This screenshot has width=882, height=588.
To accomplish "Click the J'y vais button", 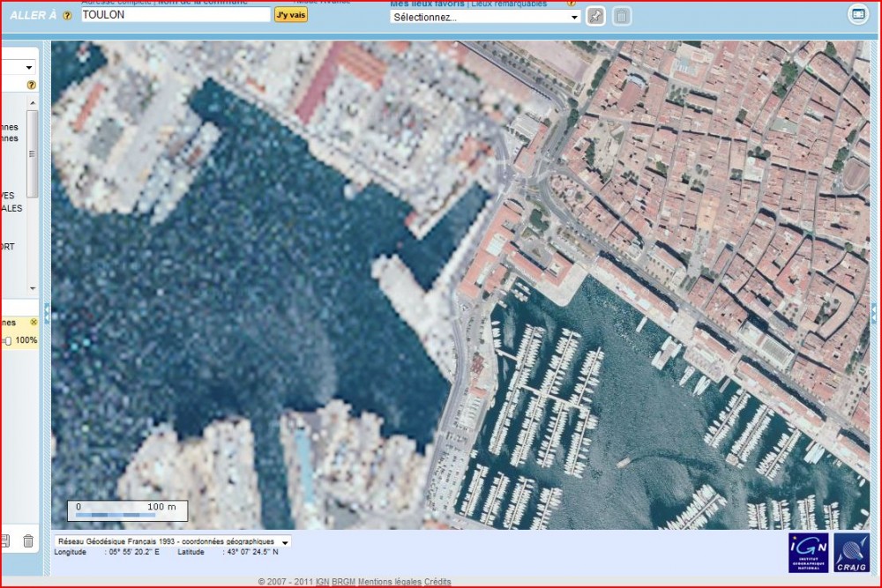I will [x=291, y=15].
